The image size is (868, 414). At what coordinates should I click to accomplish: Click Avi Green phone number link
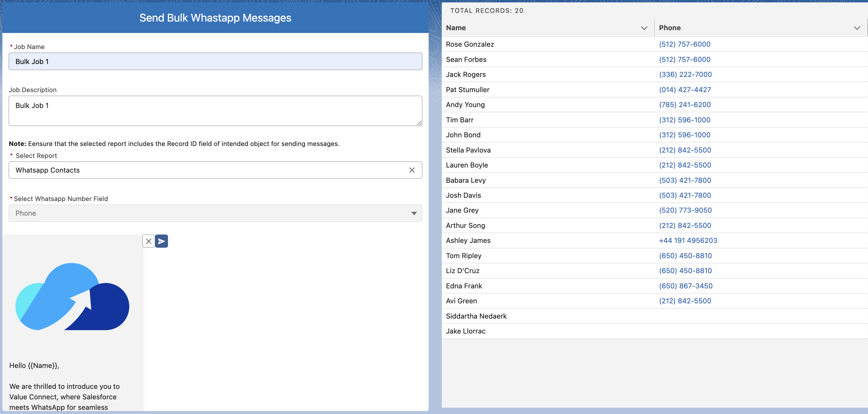pos(685,301)
